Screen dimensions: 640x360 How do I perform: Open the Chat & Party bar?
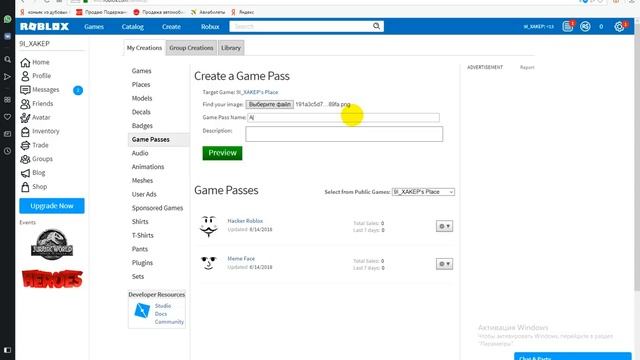click(573, 356)
